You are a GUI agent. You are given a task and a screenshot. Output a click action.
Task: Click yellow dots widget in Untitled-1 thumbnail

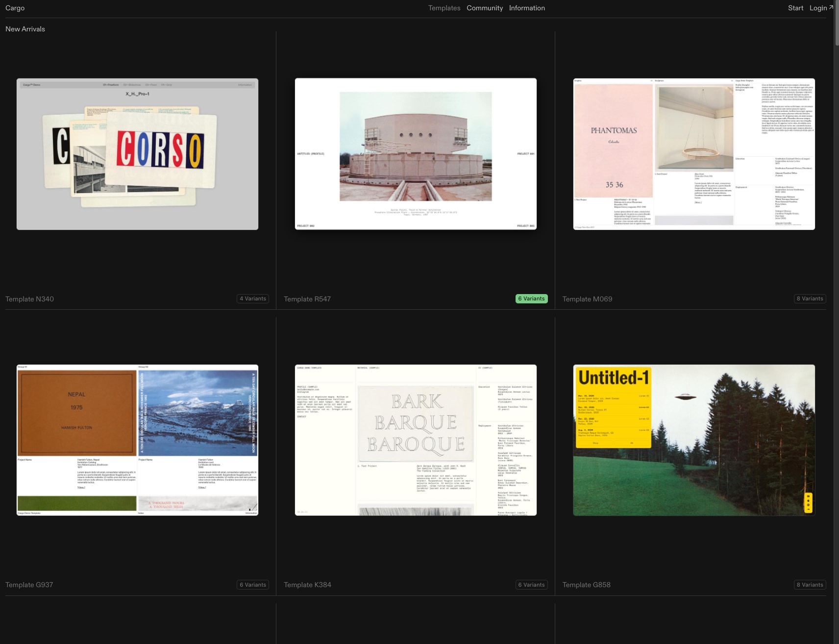tap(808, 503)
